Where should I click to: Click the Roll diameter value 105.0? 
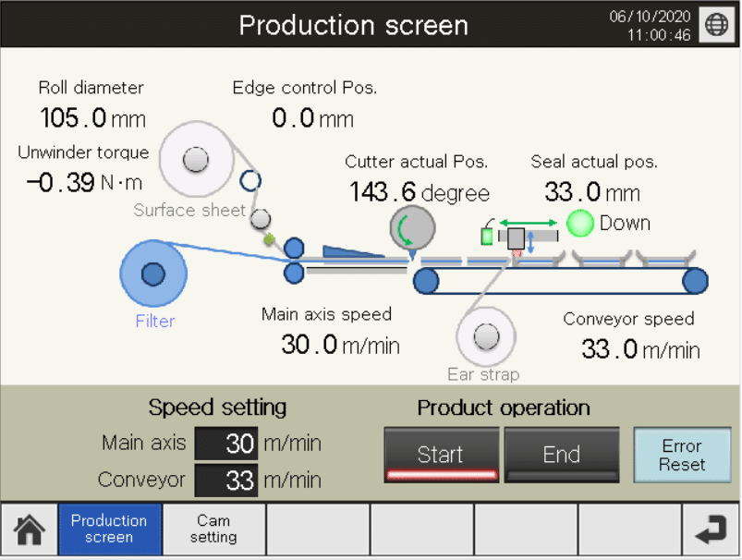click(x=74, y=118)
